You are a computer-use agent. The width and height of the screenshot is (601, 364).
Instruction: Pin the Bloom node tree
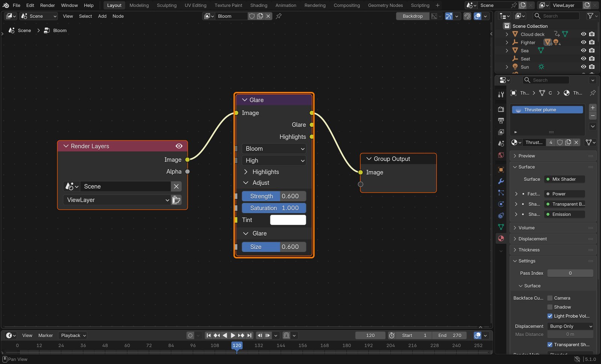279,16
